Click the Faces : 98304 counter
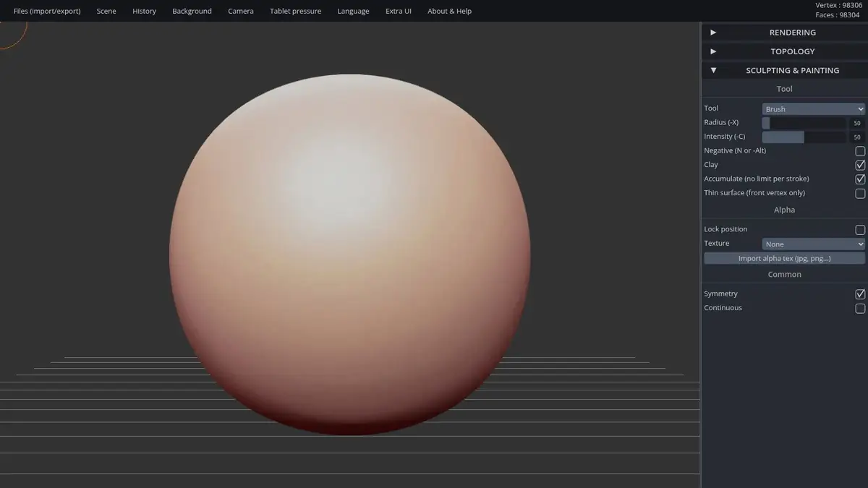 (837, 15)
